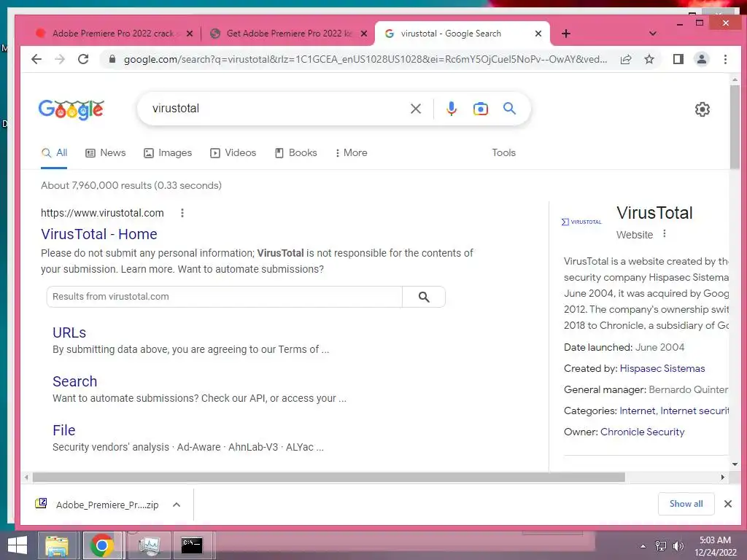Open more options next to Website label
This screenshot has width=747, height=560.
click(665, 234)
